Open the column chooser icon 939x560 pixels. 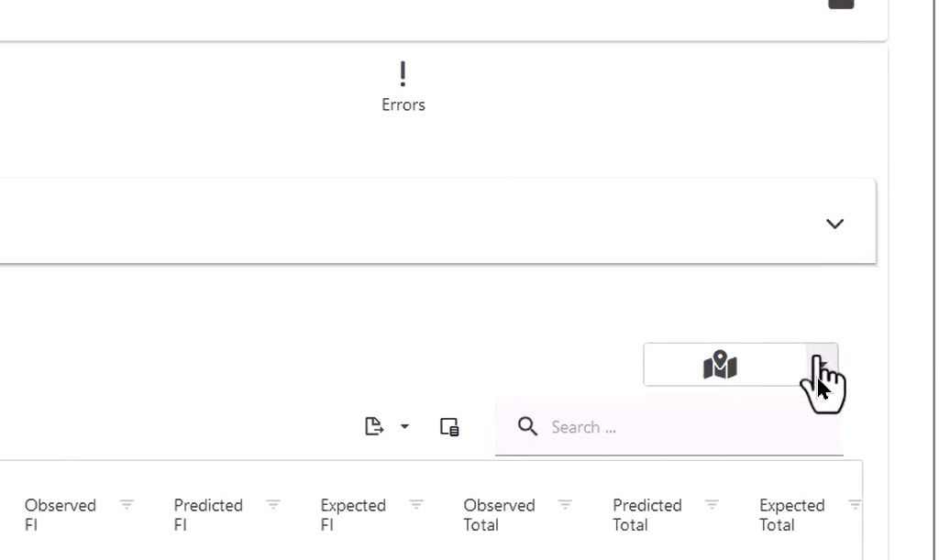click(x=449, y=426)
